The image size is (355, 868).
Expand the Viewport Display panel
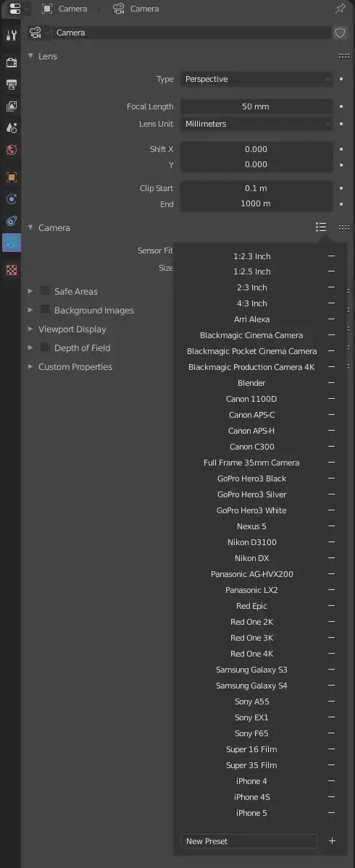(x=30, y=329)
